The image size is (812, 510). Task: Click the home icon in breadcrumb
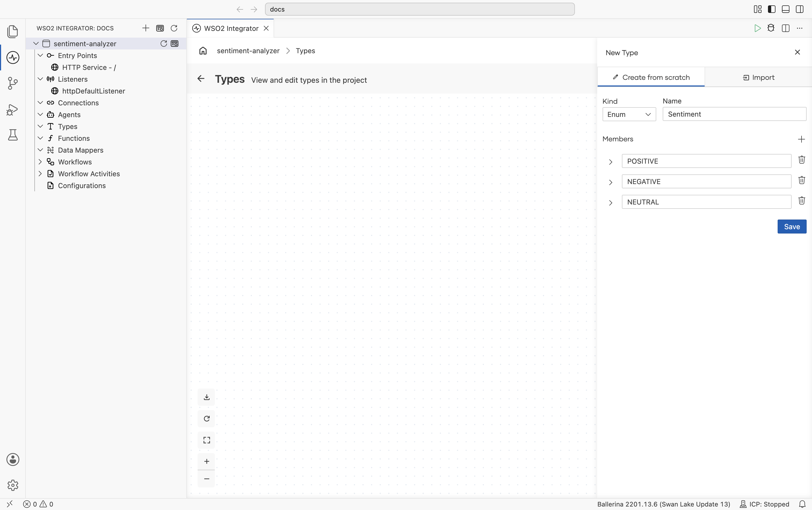pos(203,51)
